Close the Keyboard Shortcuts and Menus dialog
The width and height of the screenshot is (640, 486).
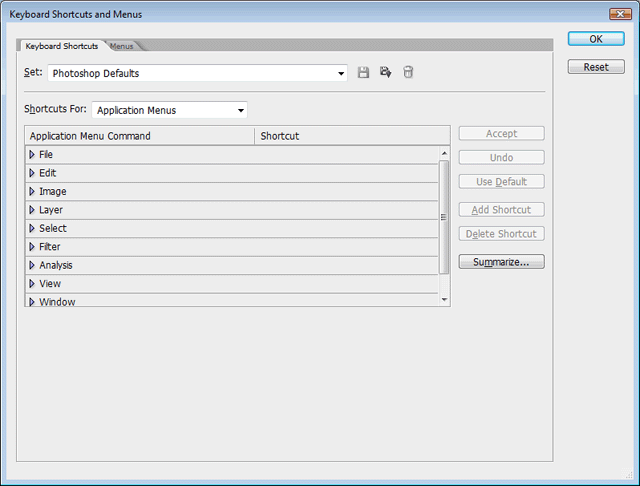[620, 14]
